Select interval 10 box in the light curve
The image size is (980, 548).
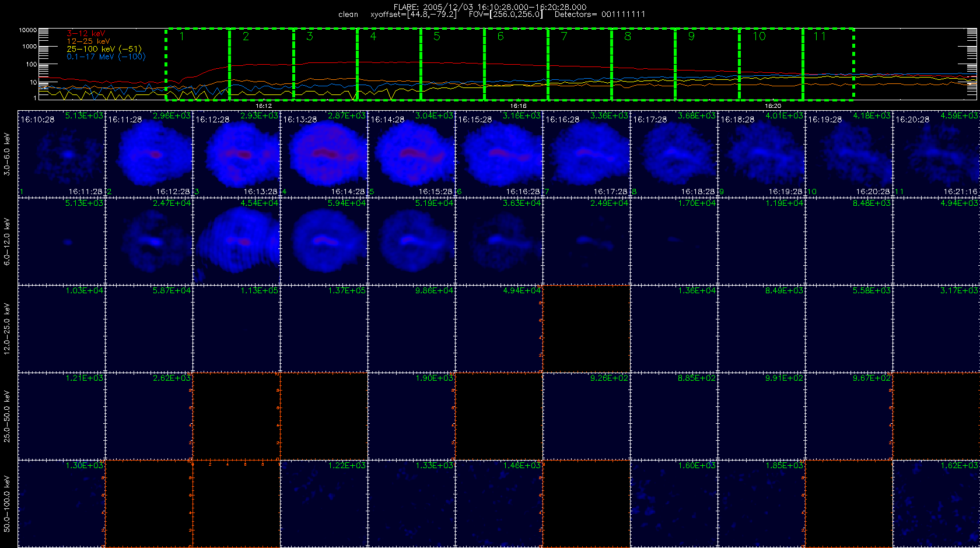tap(771, 64)
